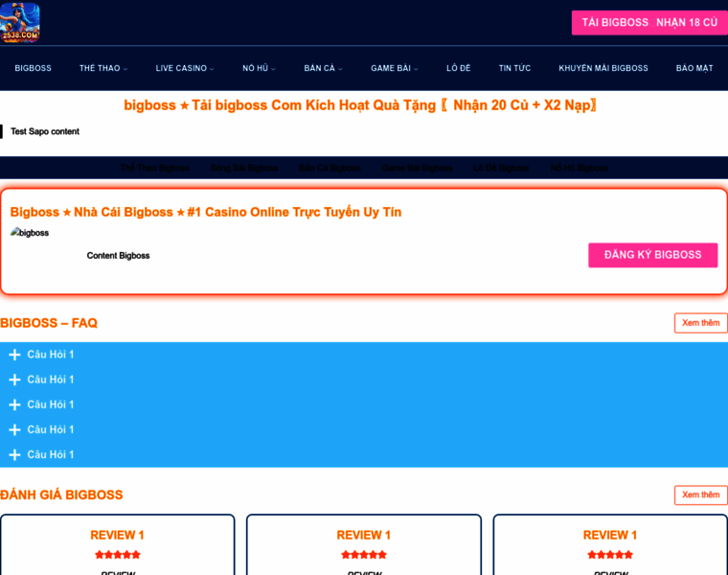The width and height of the screenshot is (728, 575).
Task: Open the NỔ HŨ menu
Action: [256, 68]
